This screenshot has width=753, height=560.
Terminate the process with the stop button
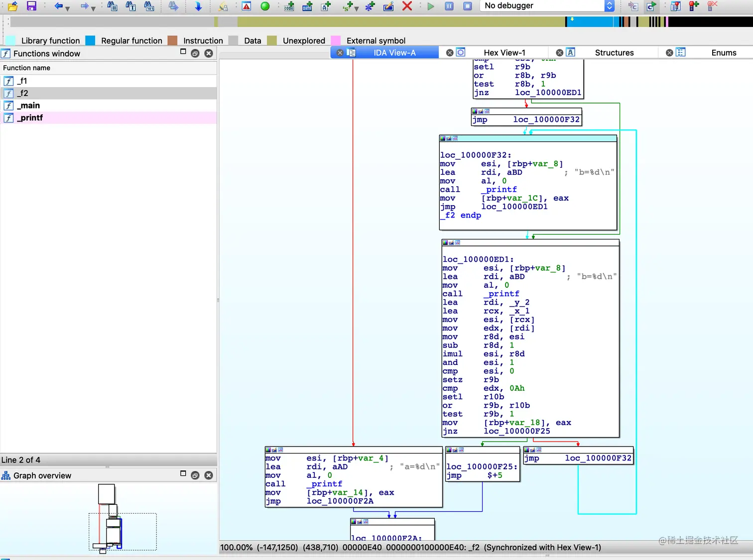click(x=468, y=6)
